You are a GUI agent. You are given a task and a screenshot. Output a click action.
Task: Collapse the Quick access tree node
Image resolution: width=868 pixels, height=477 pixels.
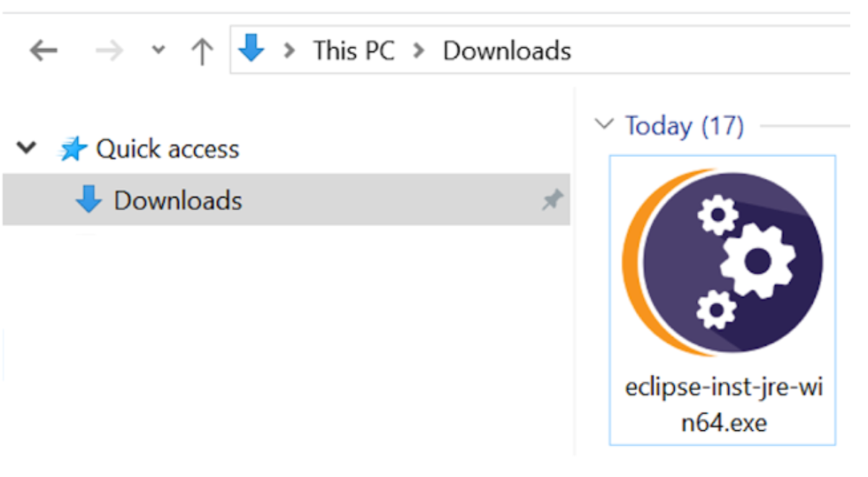point(26,148)
